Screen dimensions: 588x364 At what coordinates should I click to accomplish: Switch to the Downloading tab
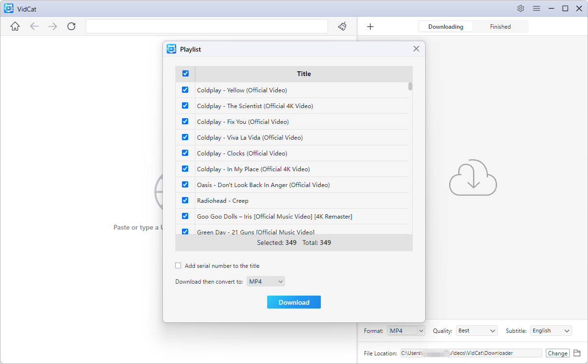pos(446,27)
